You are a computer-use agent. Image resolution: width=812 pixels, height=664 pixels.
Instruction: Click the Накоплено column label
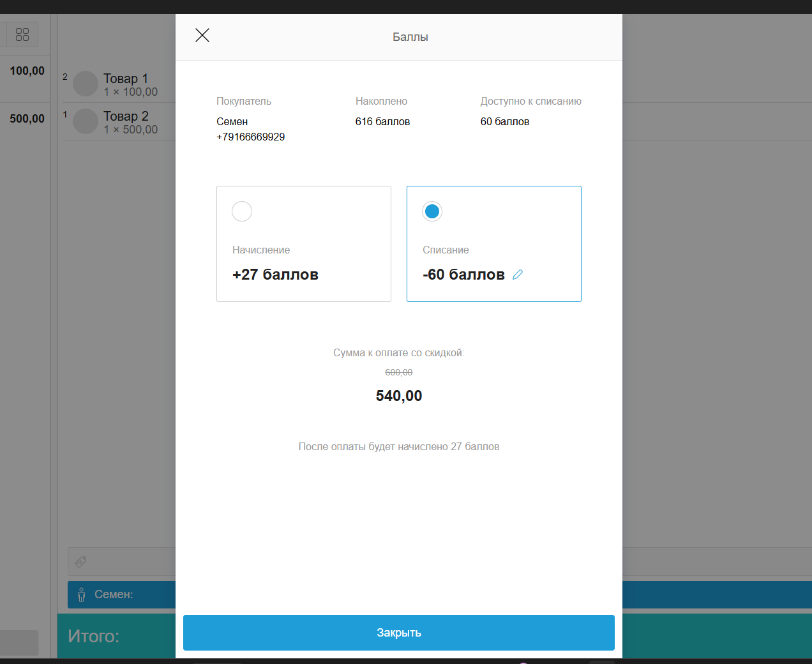coord(381,101)
